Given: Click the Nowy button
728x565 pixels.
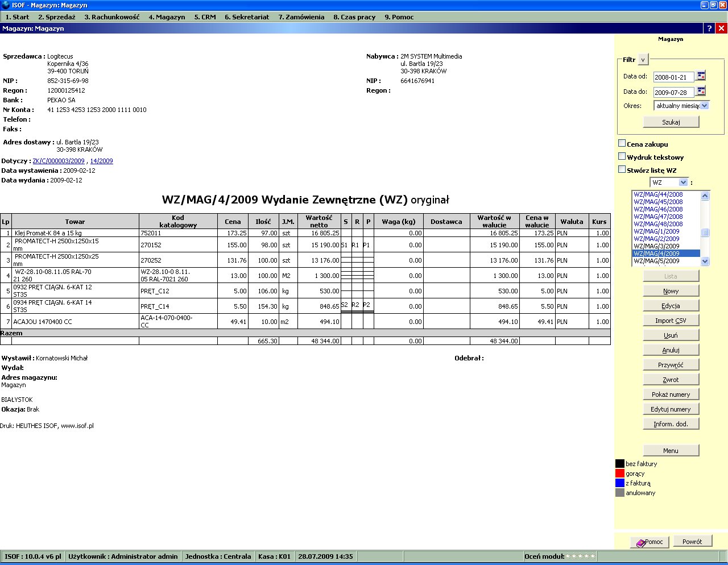Looking at the screenshot, I should [x=671, y=291].
